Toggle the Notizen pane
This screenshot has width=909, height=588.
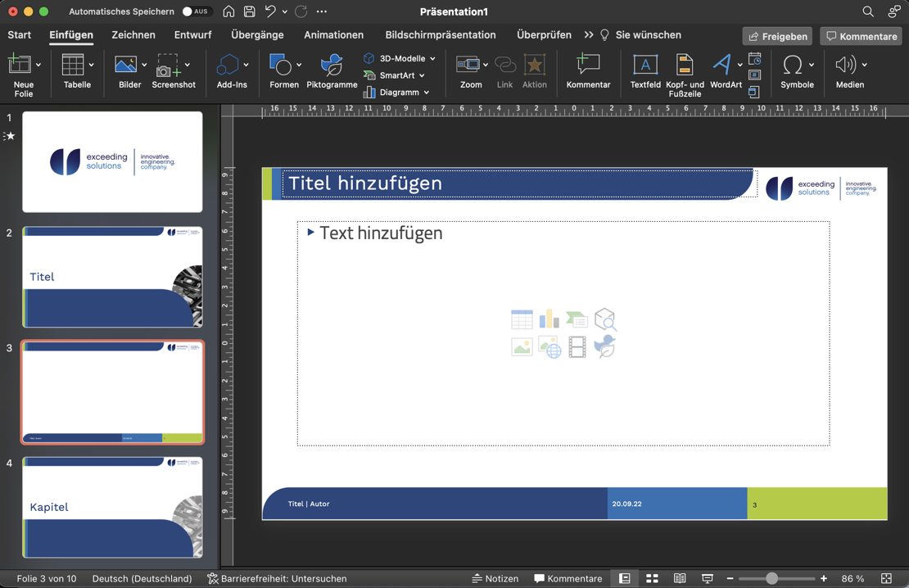(495, 578)
